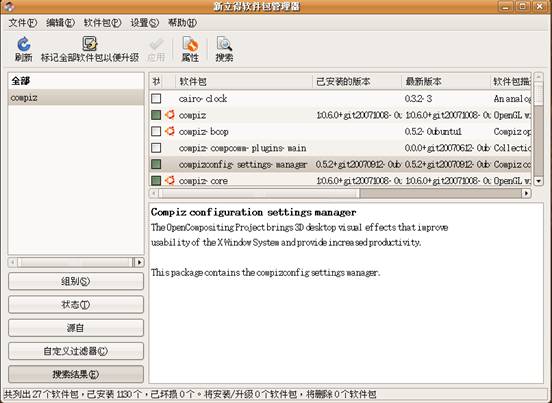Click the status bar package count text
The width and height of the screenshot is (552, 403).
tap(190, 395)
